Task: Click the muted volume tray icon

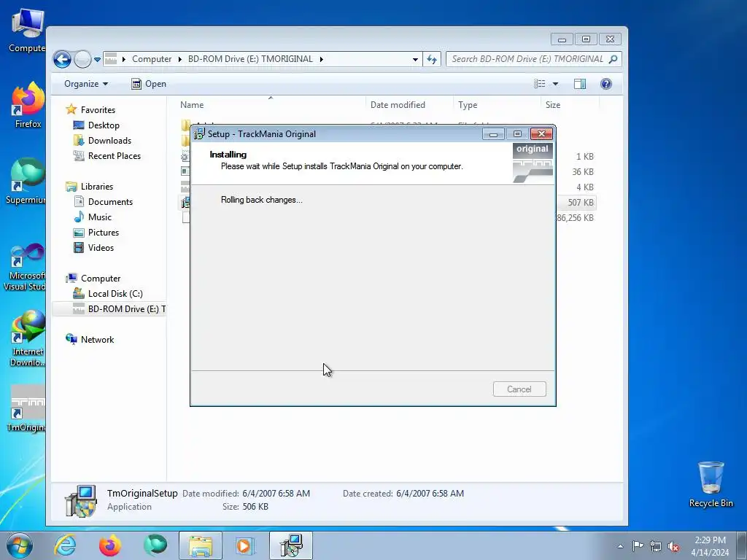Action: 673,546
